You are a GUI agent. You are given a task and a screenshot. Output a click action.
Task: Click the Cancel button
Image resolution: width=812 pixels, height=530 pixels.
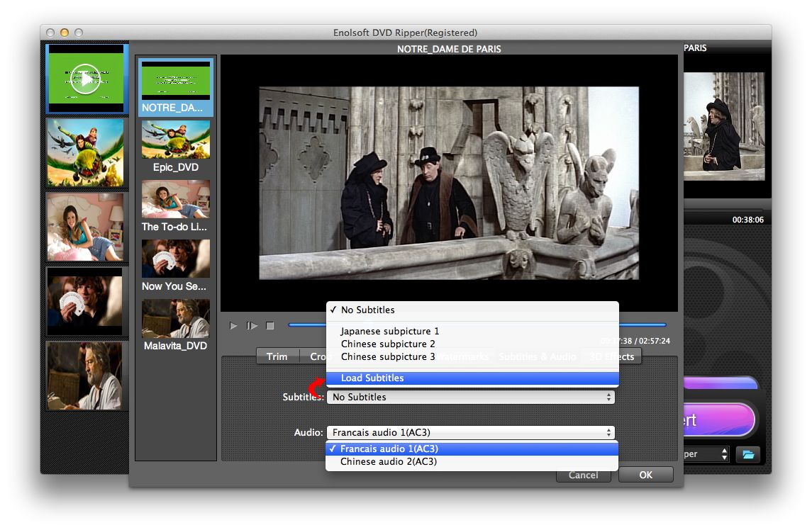(583, 475)
